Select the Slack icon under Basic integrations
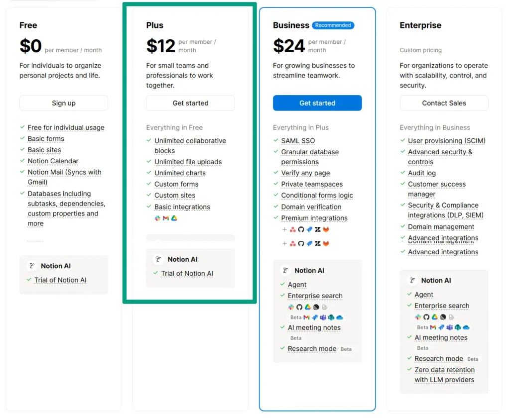 pyautogui.click(x=156, y=217)
